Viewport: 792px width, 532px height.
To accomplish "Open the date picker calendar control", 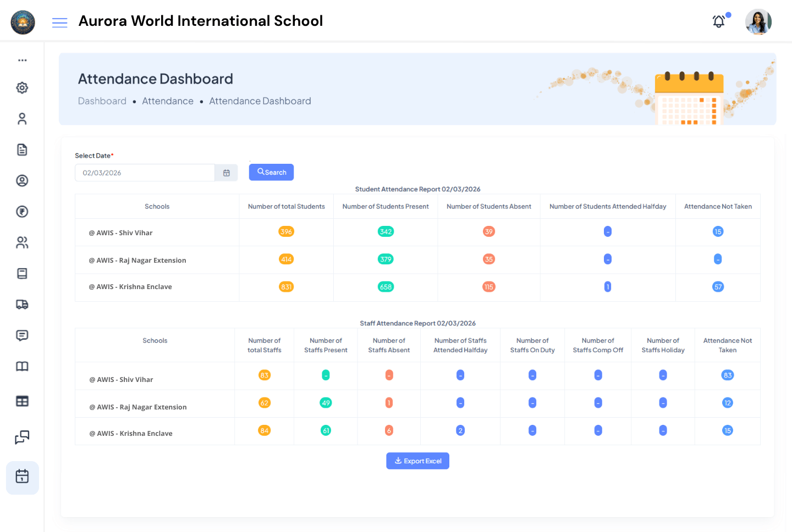I will click(226, 172).
